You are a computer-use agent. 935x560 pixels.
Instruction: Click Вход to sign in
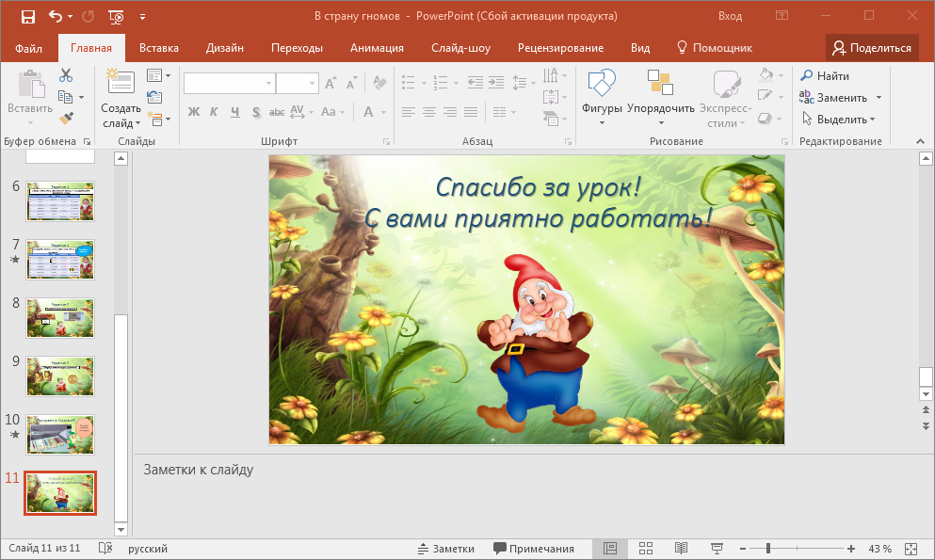pyautogui.click(x=730, y=16)
